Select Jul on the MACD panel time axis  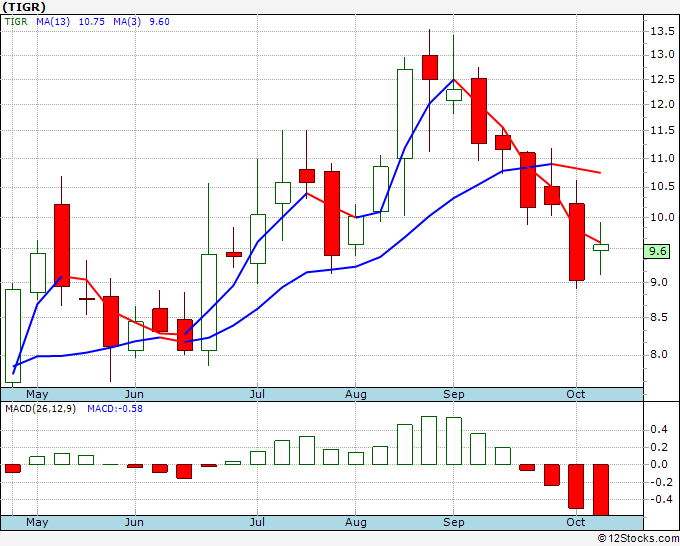(257, 522)
